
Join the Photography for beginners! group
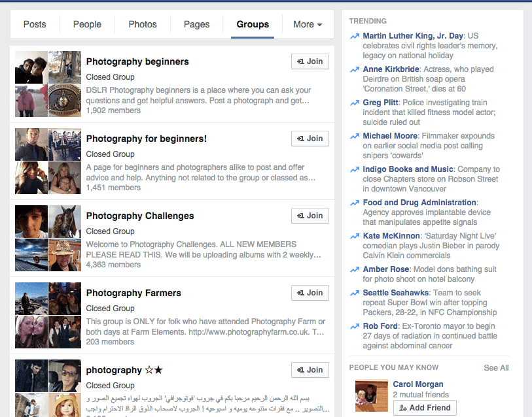(x=310, y=139)
